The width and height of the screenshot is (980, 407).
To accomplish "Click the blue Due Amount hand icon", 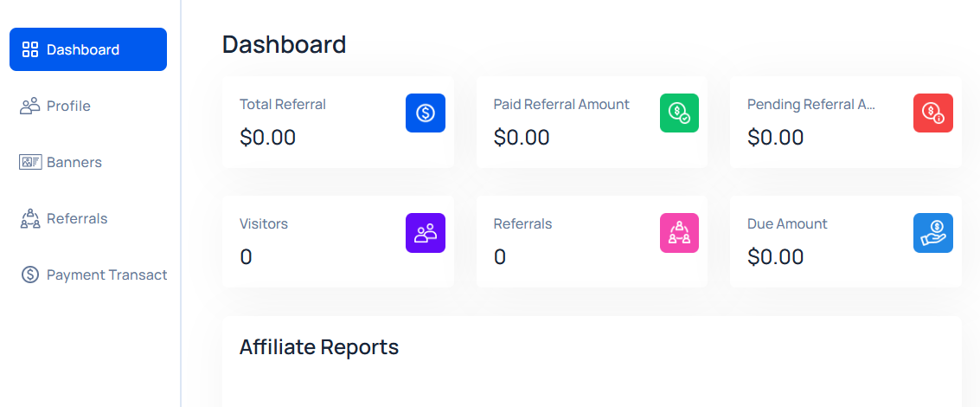I will [933, 233].
